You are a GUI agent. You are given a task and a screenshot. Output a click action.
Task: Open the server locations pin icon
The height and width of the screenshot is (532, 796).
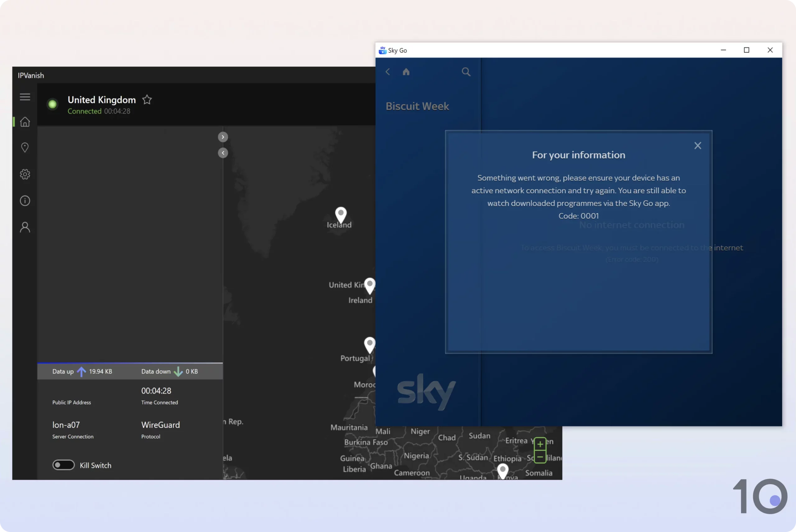point(25,148)
